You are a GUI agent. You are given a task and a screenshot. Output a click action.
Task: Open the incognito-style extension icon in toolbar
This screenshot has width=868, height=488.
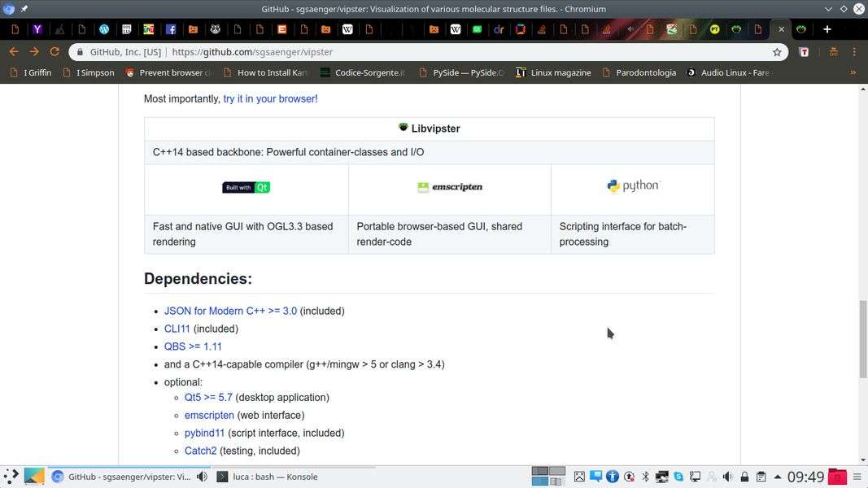(833, 52)
